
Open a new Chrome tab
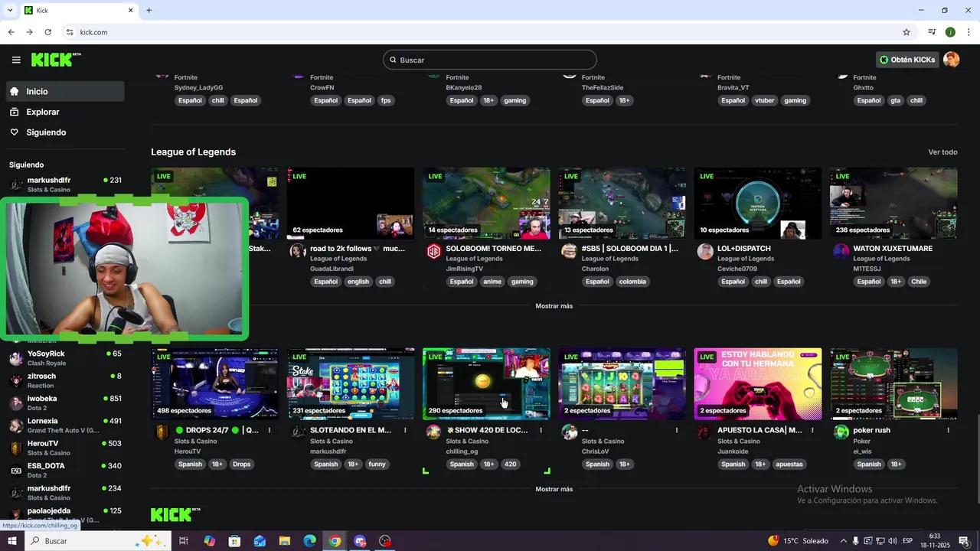(149, 11)
